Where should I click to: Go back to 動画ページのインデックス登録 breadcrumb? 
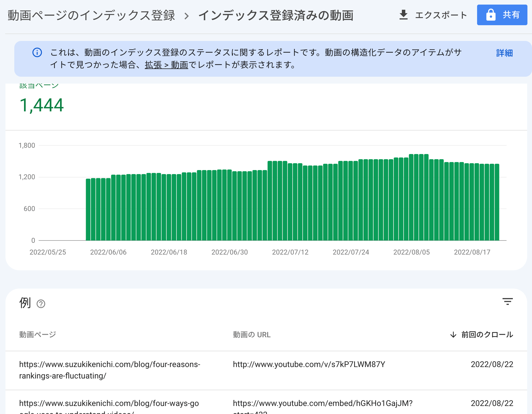tap(91, 15)
